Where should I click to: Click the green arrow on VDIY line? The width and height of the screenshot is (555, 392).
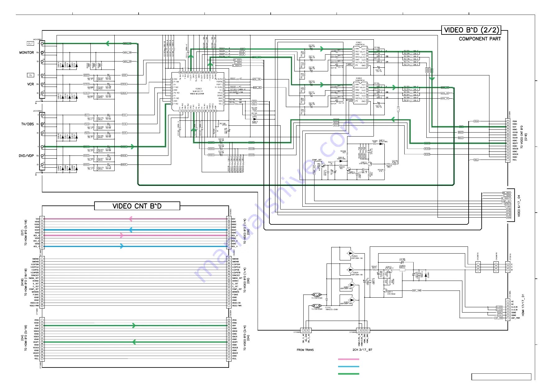click(x=134, y=326)
